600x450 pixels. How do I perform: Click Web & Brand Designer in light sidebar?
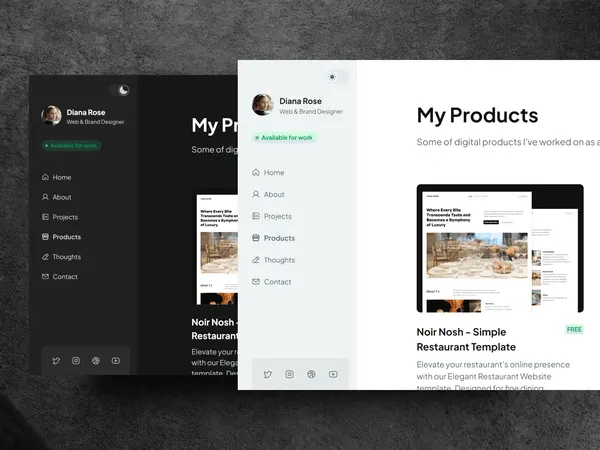tap(311, 112)
